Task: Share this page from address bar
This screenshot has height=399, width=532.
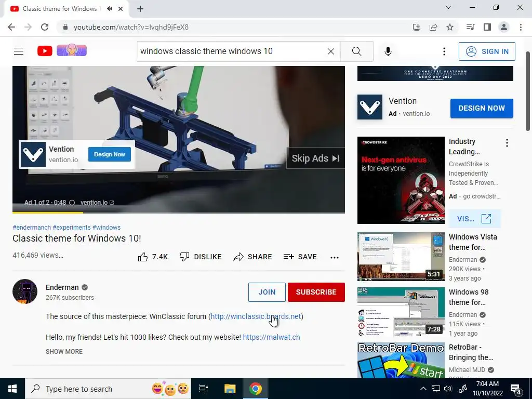Action: pos(433,27)
